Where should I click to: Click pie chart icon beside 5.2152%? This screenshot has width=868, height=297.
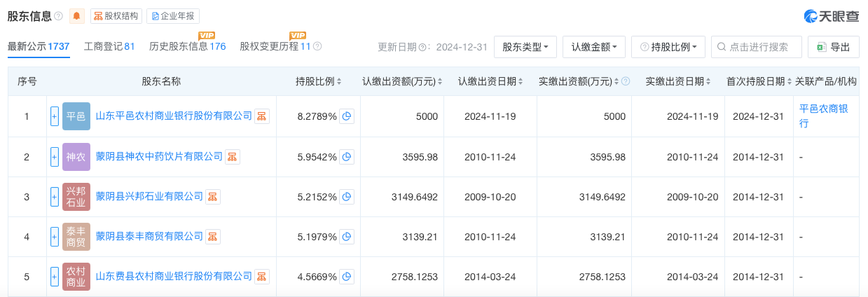coord(347,196)
